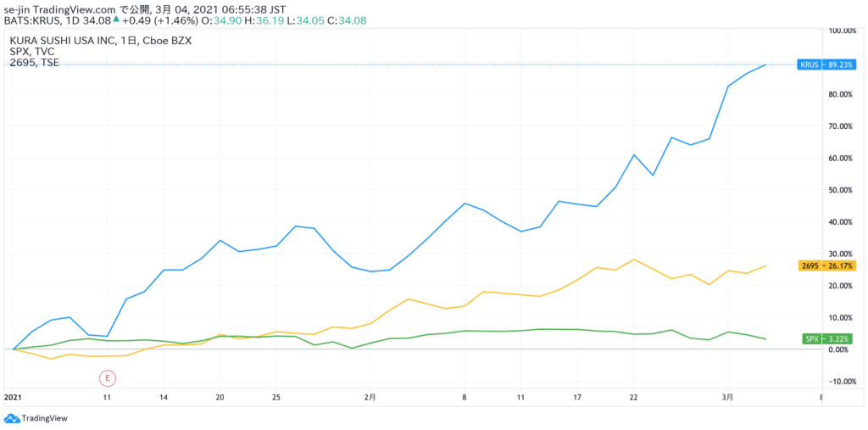
Task: Click the 2695, TSE legend entry
Action: click(x=34, y=61)
